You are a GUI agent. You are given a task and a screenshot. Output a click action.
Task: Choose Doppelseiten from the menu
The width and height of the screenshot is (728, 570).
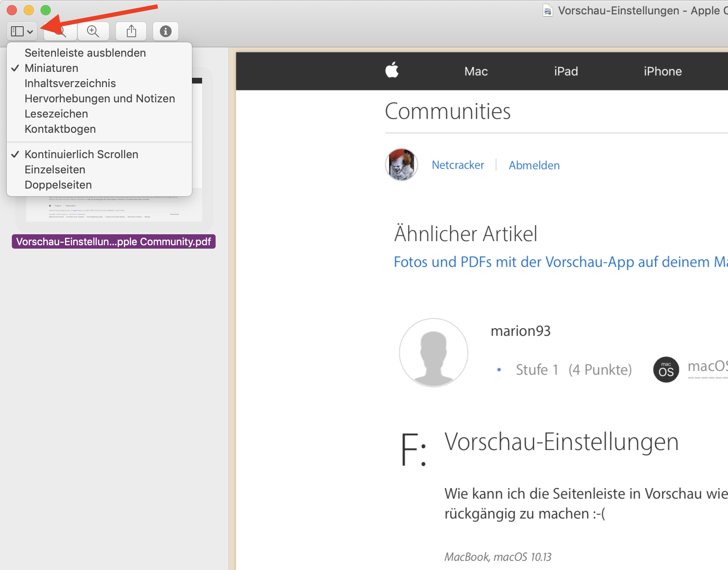(58, 185)
